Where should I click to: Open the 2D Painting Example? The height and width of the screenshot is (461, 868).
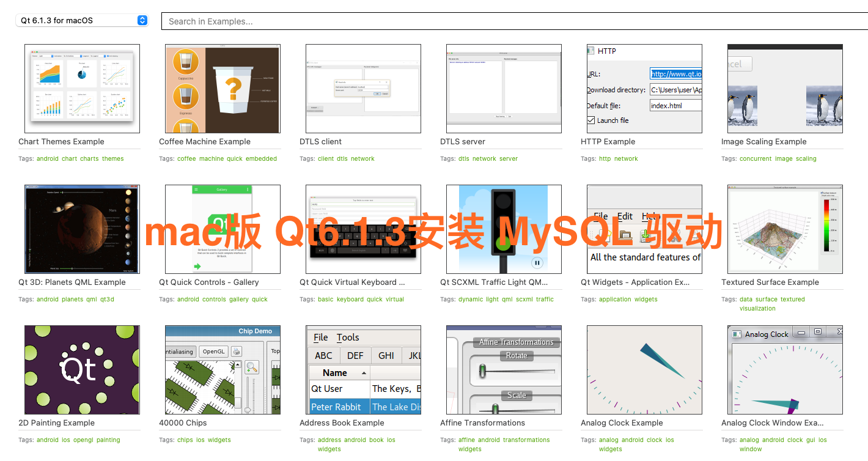pos(82,370)
